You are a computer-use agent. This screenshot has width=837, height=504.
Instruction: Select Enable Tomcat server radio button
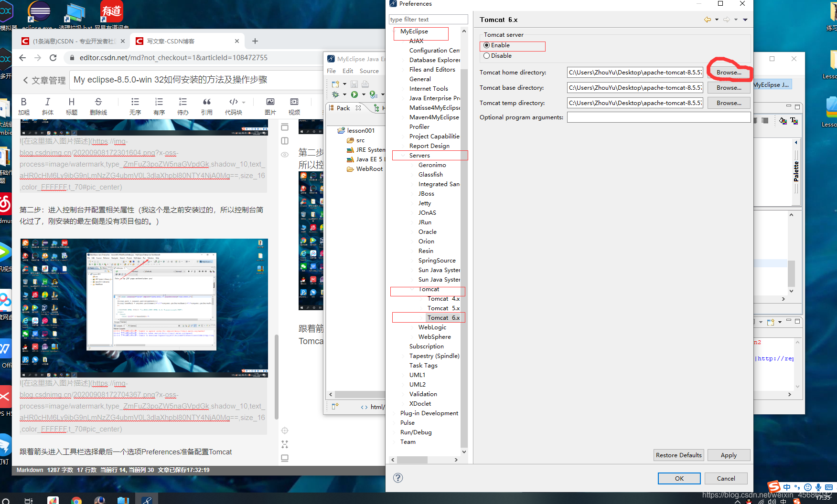click(x=487, y=45)
